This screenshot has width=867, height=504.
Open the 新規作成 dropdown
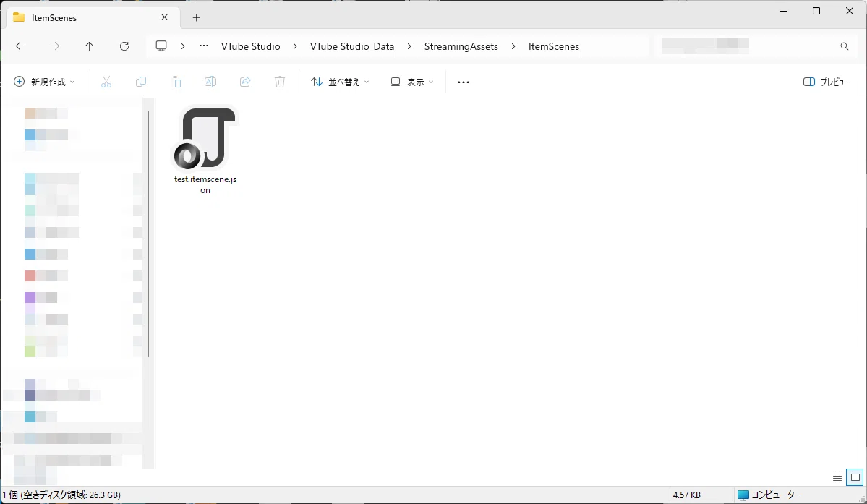(44, 82)
